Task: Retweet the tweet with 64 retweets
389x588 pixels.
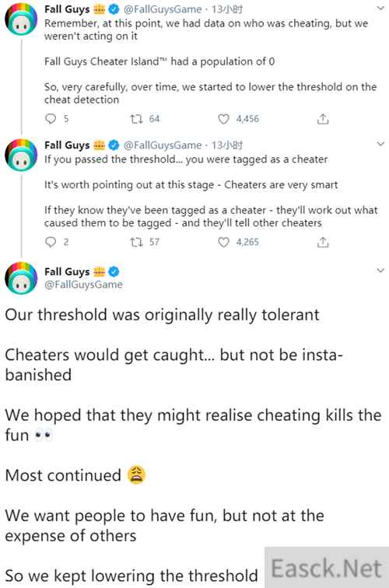Action: point(136,119)
